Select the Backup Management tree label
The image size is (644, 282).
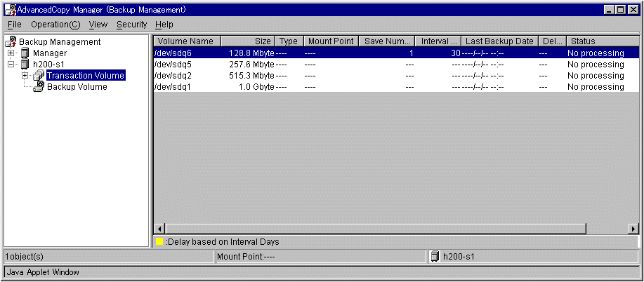coord(60,42)
